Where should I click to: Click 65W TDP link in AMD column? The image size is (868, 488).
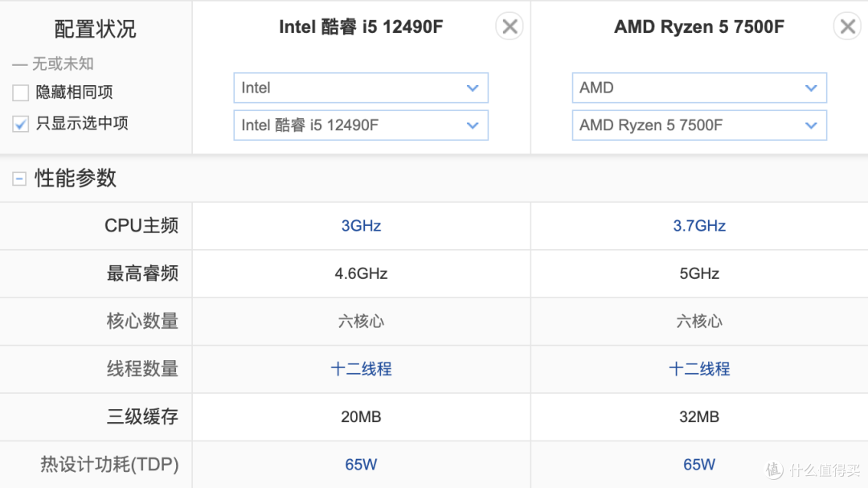699,465
